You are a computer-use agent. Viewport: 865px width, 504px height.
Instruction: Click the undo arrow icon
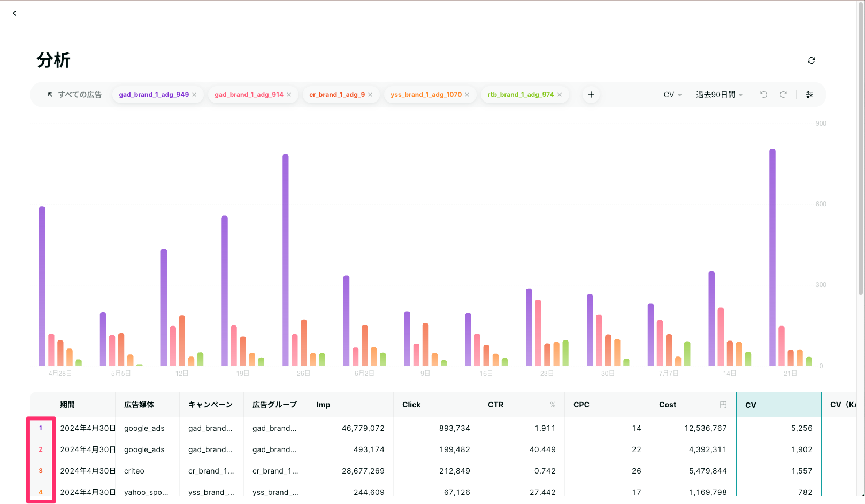click(x=764, y=95)
